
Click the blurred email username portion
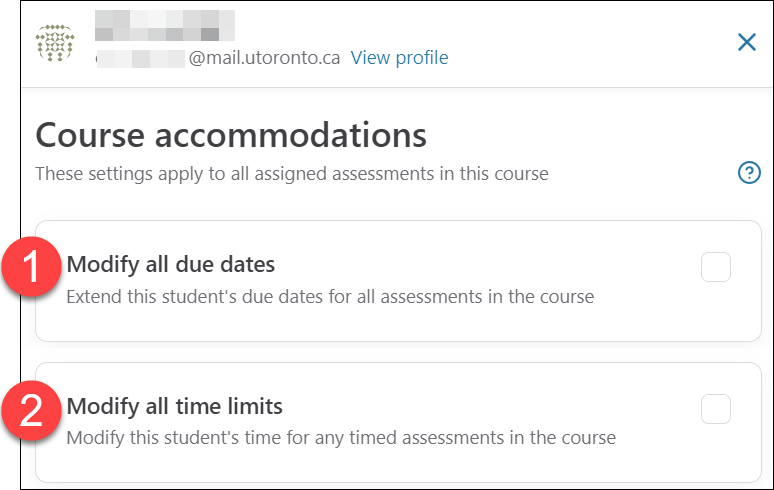140,59
